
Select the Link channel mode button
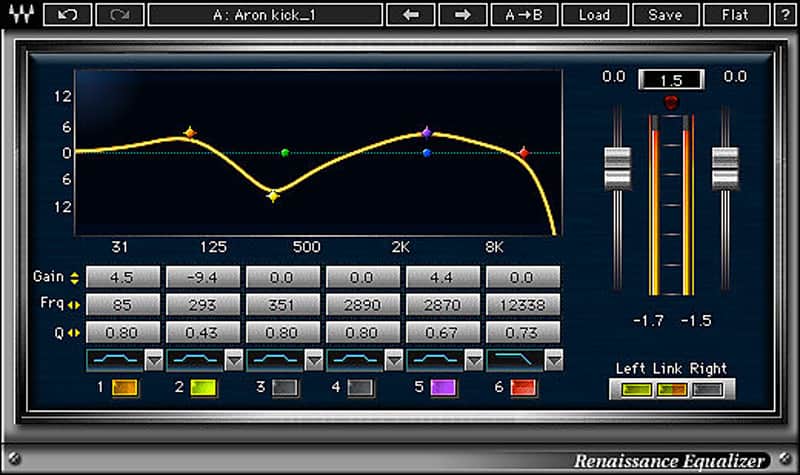coord(671,390)
